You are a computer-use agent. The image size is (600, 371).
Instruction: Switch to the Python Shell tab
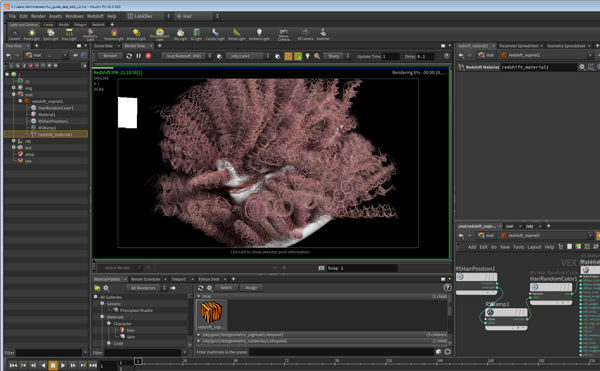point(209,279)
